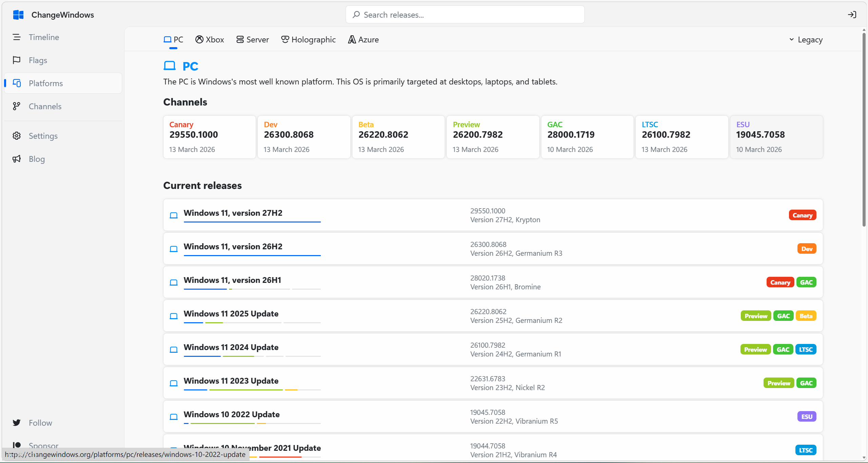
Task: Open Timeline from the sidebar
Action: 44,37
